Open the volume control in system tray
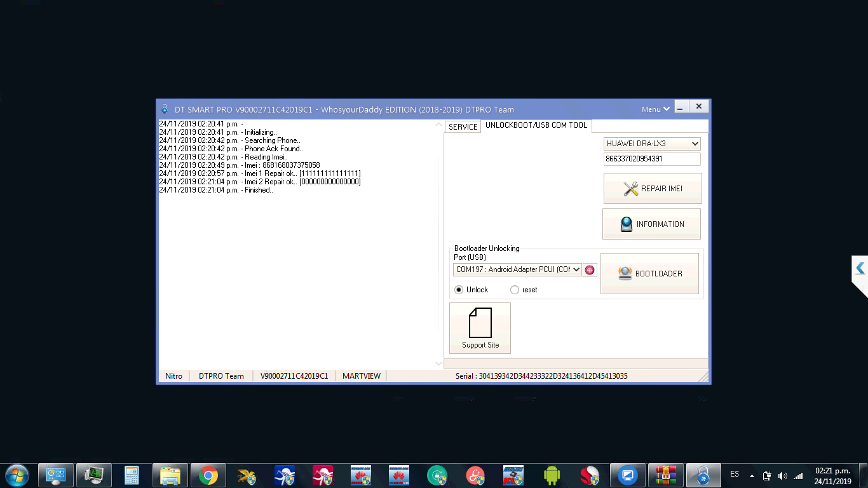 pos(783,476)
